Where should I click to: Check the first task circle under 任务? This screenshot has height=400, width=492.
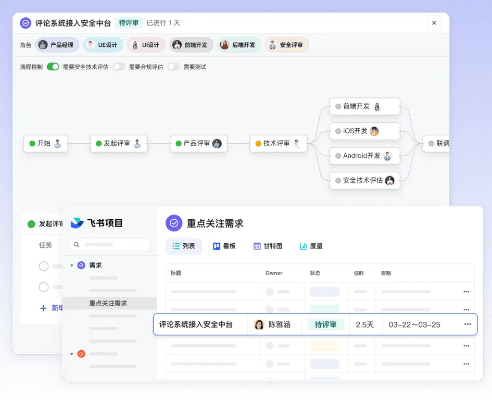click(44, 266)
